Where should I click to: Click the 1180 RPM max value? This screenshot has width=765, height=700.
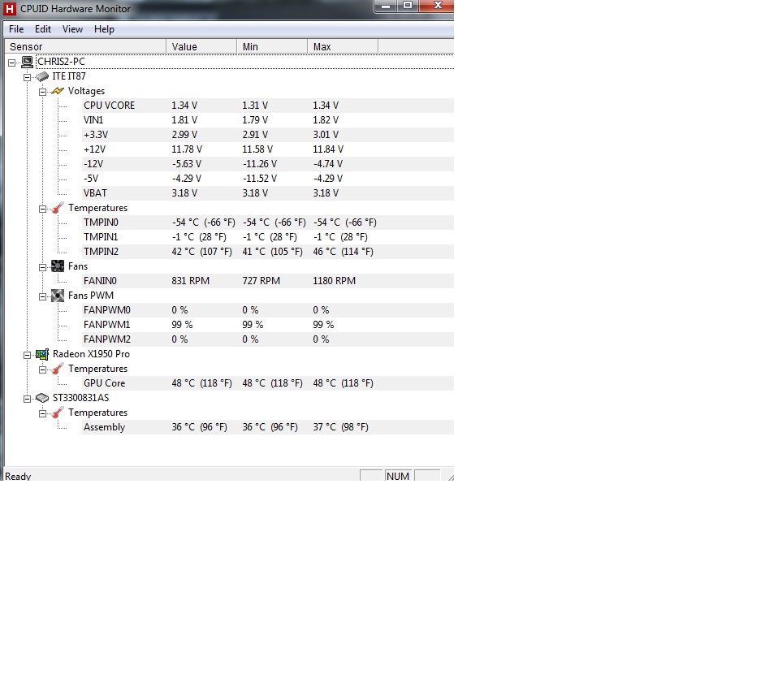335,281
